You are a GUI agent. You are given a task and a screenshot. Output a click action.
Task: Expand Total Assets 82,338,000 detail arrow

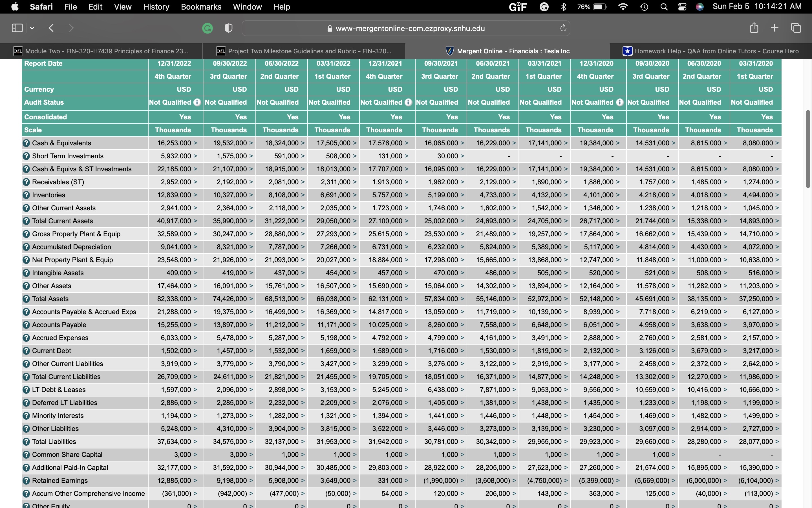click(195, 299)
